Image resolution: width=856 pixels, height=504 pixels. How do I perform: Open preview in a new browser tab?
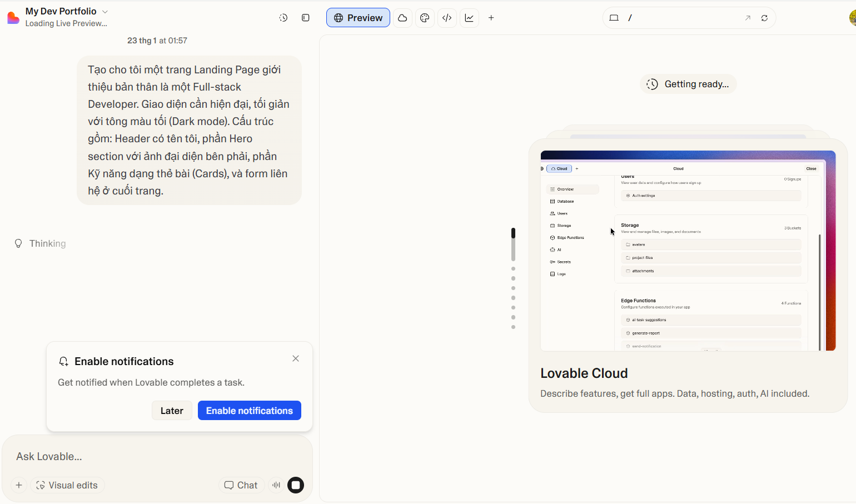748,17
